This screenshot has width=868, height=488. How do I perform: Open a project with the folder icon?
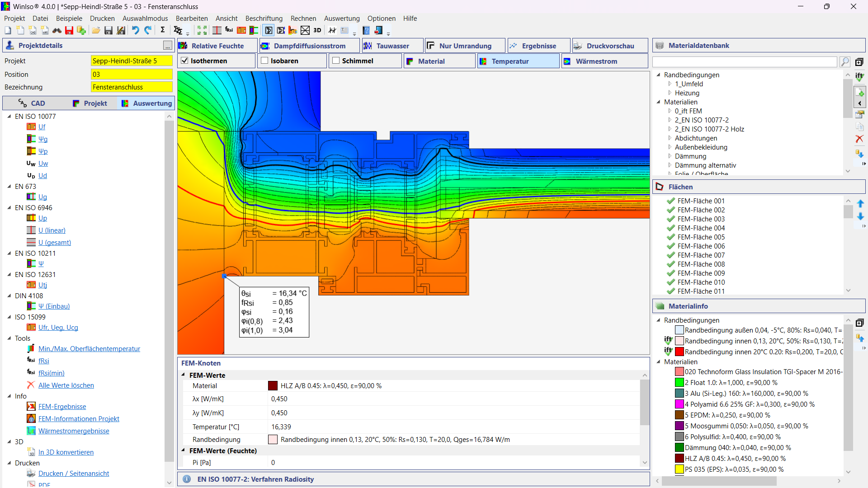(x=96, y=30)
